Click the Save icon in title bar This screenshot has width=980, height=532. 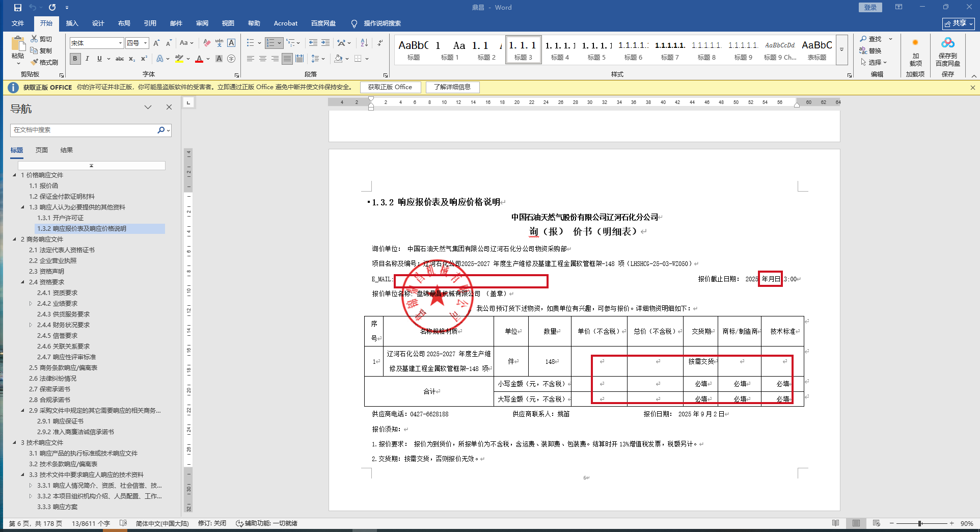click(18, 8)
